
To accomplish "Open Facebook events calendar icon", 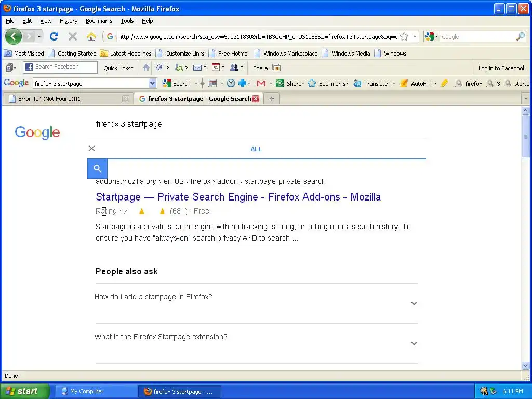I will click(x=216, y=68).
